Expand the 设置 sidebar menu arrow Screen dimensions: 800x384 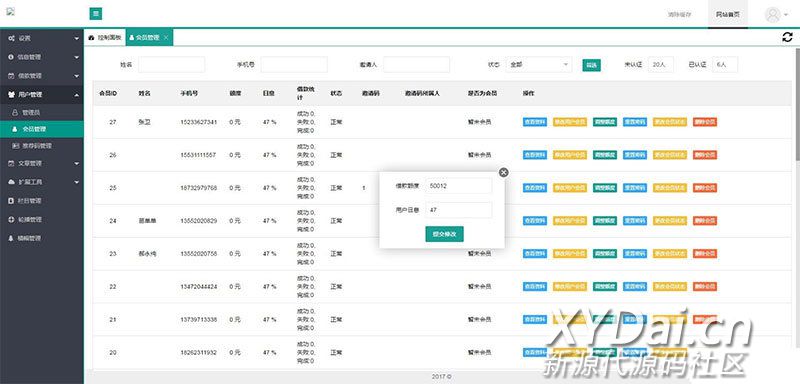click(77, 38)
